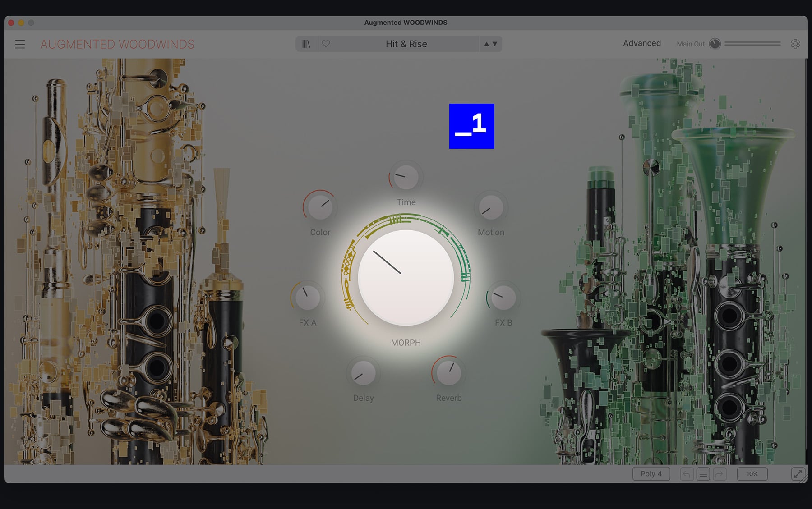The width and height of the screenshot is (812, 509).
Task: Open the Poly 4 polyphony selector
Action: point(651,474)
